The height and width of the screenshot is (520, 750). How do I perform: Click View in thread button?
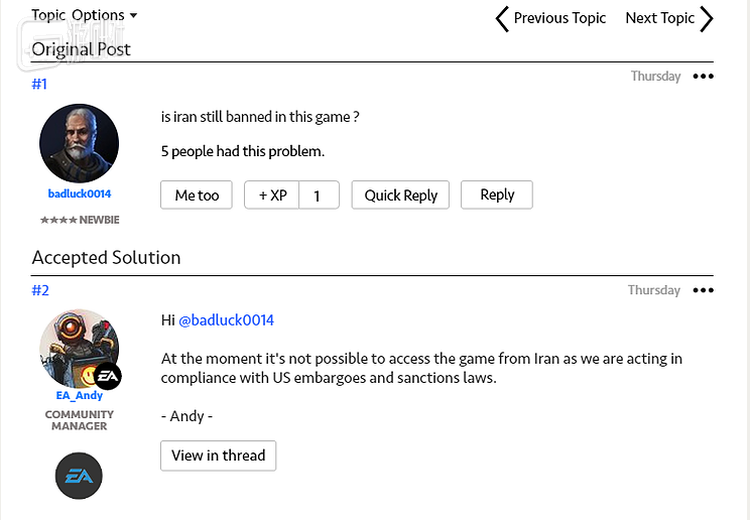click(218, 455)
